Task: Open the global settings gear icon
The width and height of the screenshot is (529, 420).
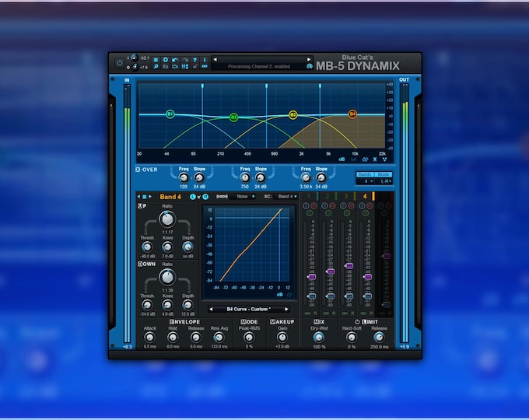Action: (166, 60)
